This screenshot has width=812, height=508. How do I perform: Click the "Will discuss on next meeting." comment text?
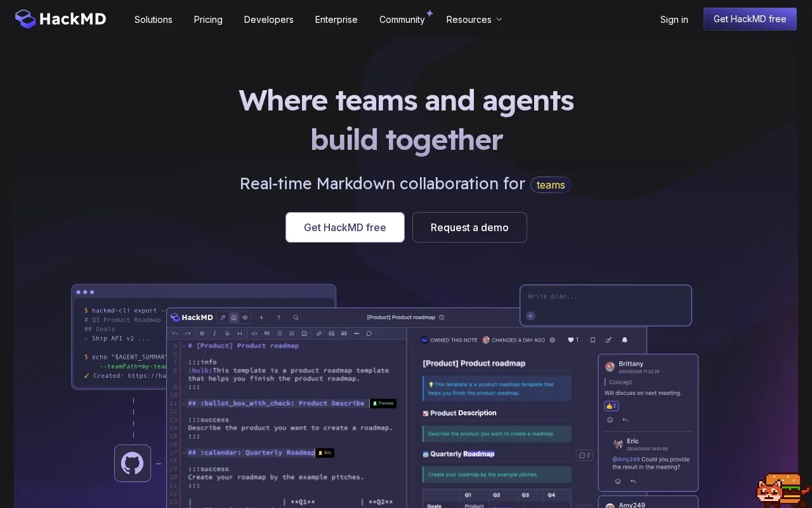643,393
